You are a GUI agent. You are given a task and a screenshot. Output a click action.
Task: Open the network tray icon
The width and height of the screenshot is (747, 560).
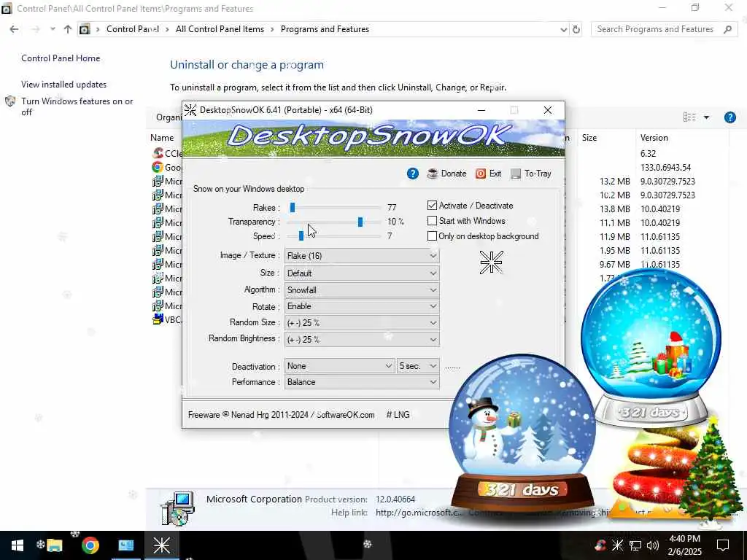click(x=635, y=545)
